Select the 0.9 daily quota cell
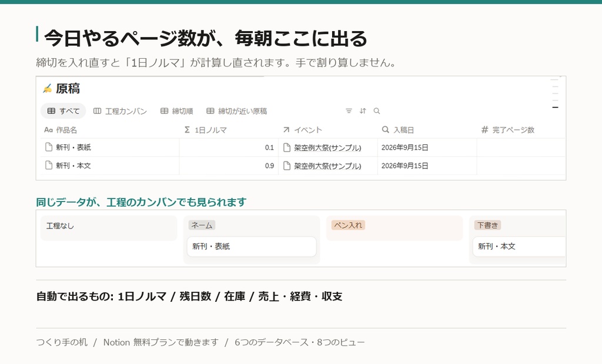The height and width of the screenshot is (364, 602). click(x=229, y=166)
